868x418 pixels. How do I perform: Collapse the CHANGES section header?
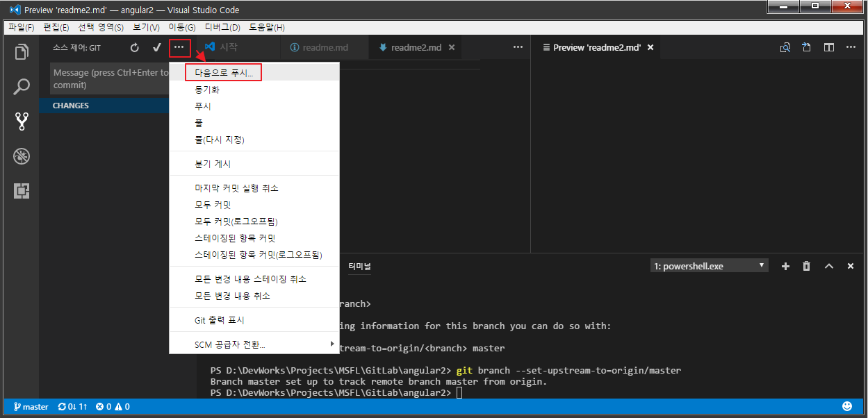(x=71, y=106)
